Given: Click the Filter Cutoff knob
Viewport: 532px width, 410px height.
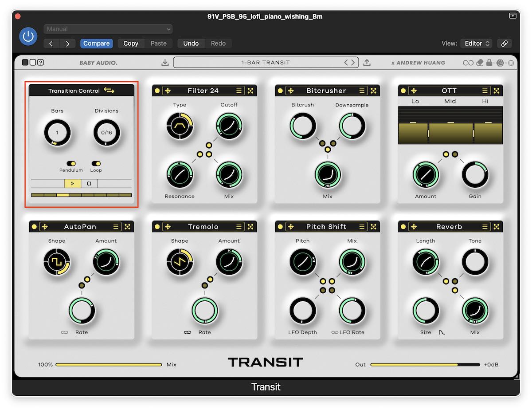Looking at the screenshot, I should point(229,126).
